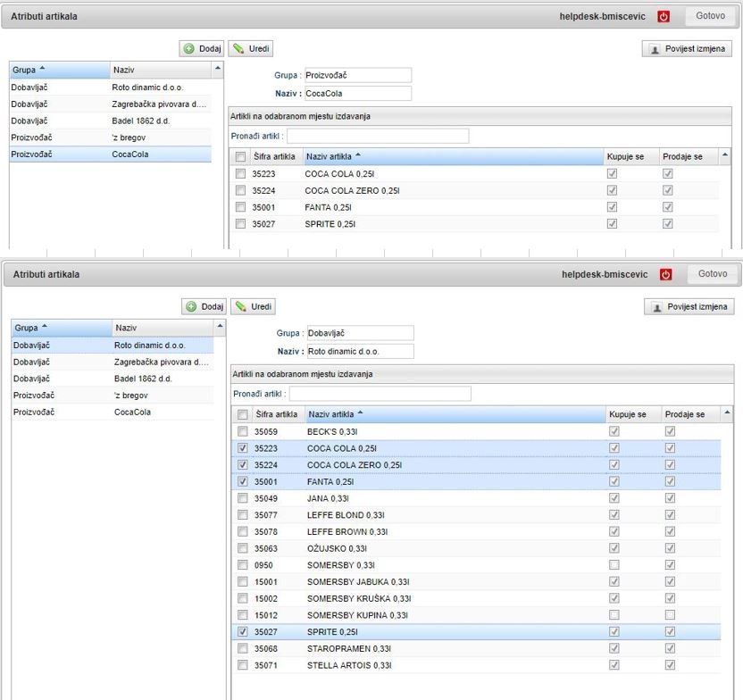Click the red power icon in the upper panel header

663,16
